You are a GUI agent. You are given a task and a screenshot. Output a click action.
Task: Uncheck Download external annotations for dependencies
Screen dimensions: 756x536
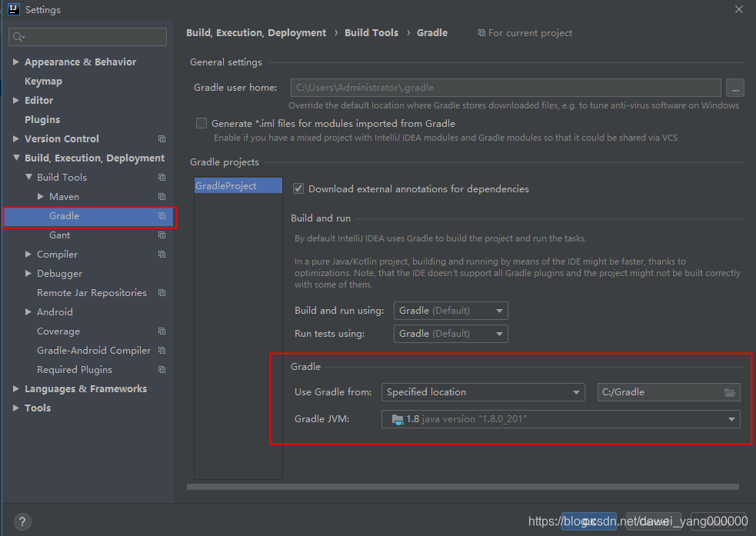tap(298, 189)
